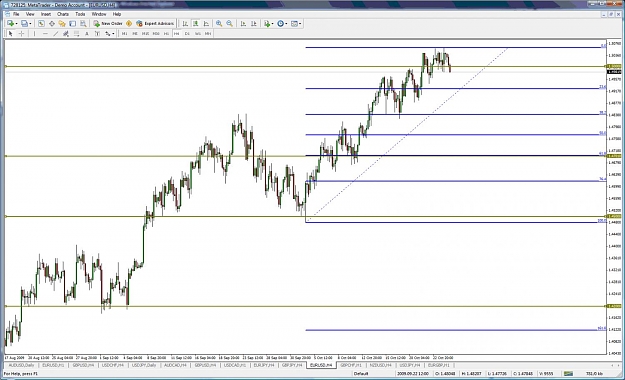Screen dimensions: 625x380
Task: Switch chart to line chart mode
Action: tap(206, 24)
